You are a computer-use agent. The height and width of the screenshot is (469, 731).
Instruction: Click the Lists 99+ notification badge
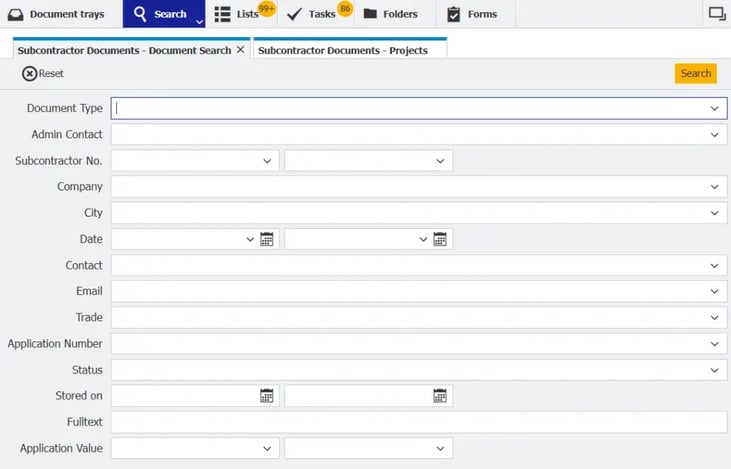click(267, 8)
